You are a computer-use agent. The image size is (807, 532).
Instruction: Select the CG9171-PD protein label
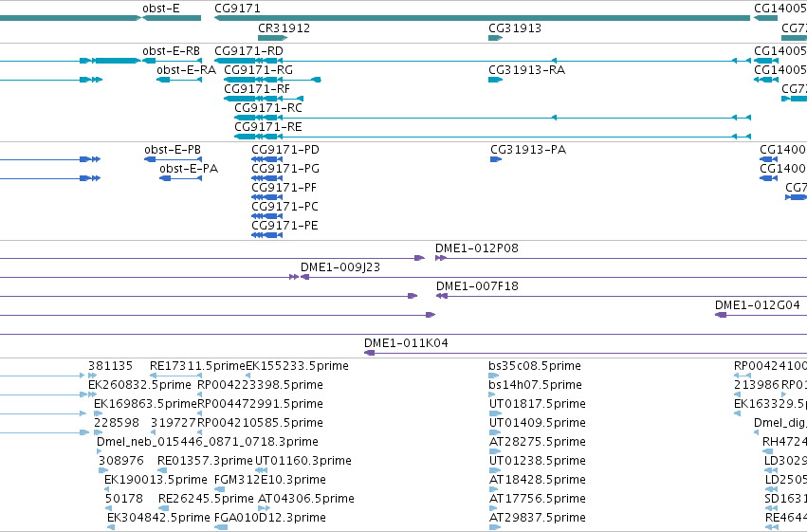click(285, 150)
